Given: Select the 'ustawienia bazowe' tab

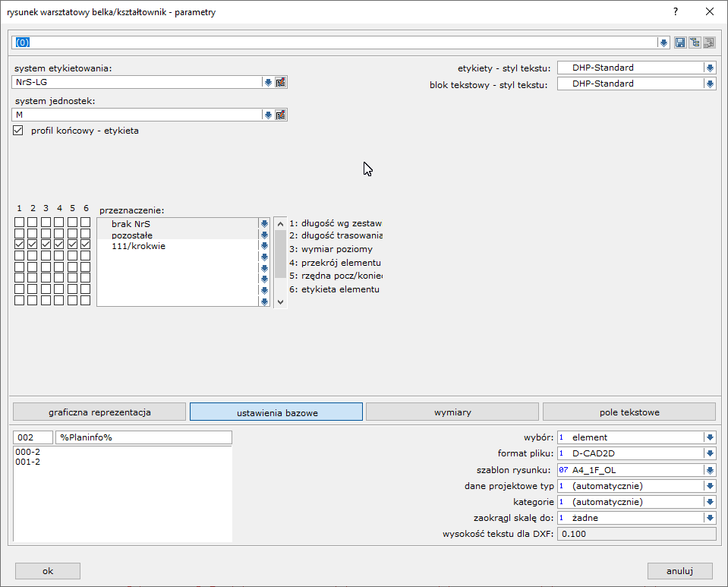Looking at the screenshot, I should coord(276,412).
